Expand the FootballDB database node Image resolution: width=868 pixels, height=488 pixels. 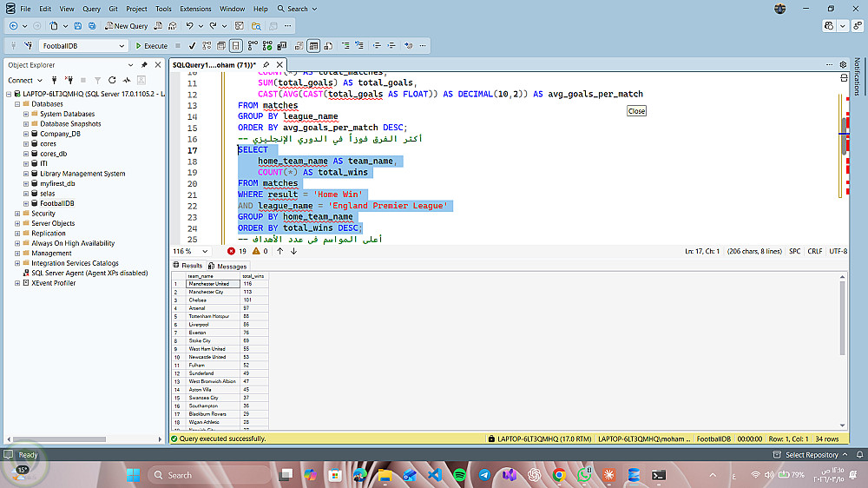(26, 203)
